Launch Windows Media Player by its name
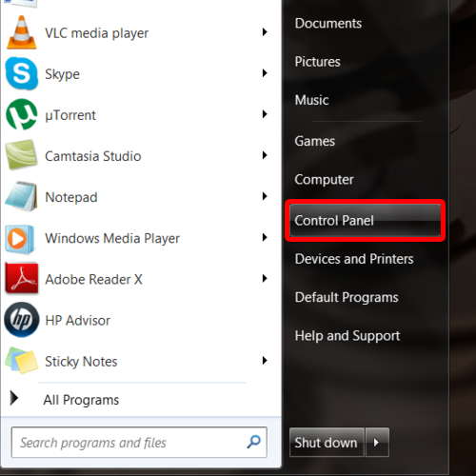The image size is (476, 476). tap(112, 238)
